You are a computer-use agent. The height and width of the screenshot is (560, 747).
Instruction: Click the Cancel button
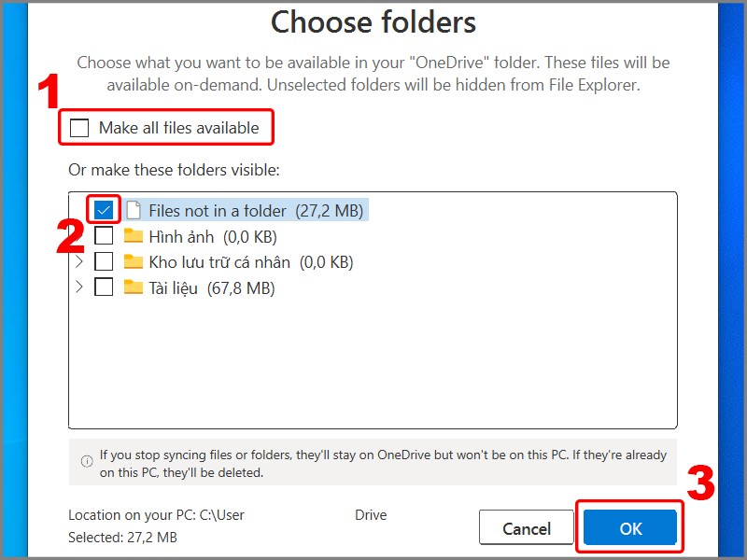click(527, 527)
